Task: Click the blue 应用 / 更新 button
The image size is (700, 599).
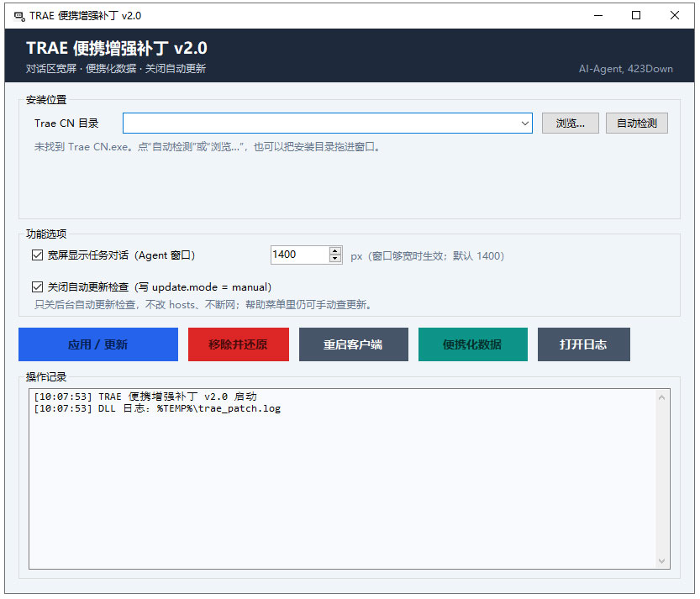Action: 98,344
